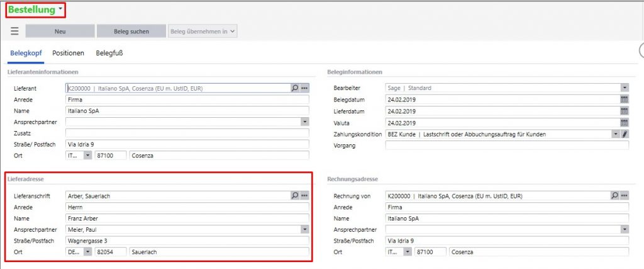Image resolution: width=644 pixels, height=269 pixels.
Task: Expand the Bearbeiter dropdown
Action: coord(624,88)
